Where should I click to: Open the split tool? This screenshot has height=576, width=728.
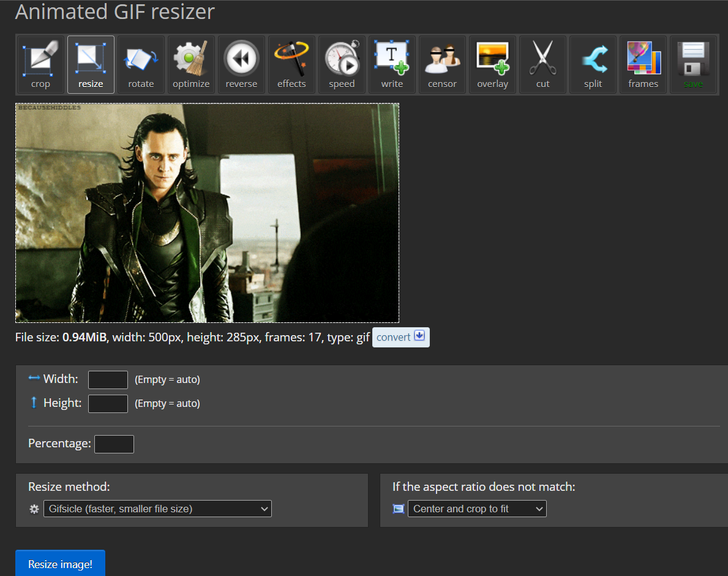[x=593, y=64]
